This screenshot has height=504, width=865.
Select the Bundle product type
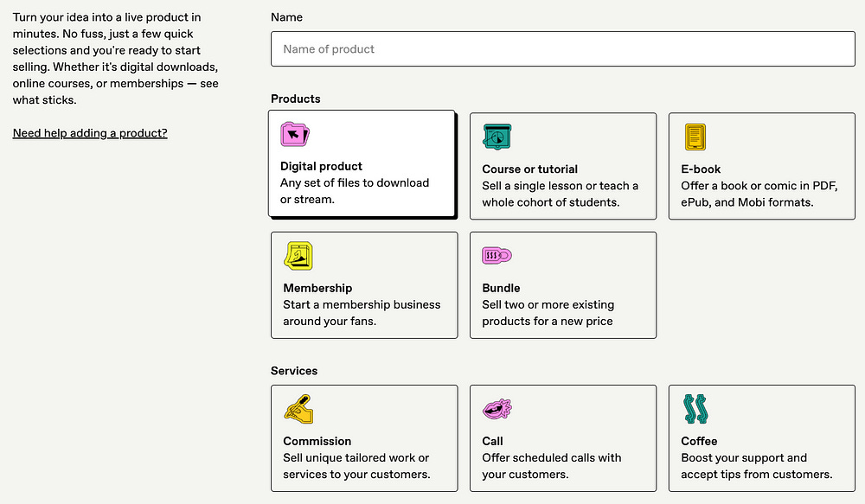(x=563, y=285)
